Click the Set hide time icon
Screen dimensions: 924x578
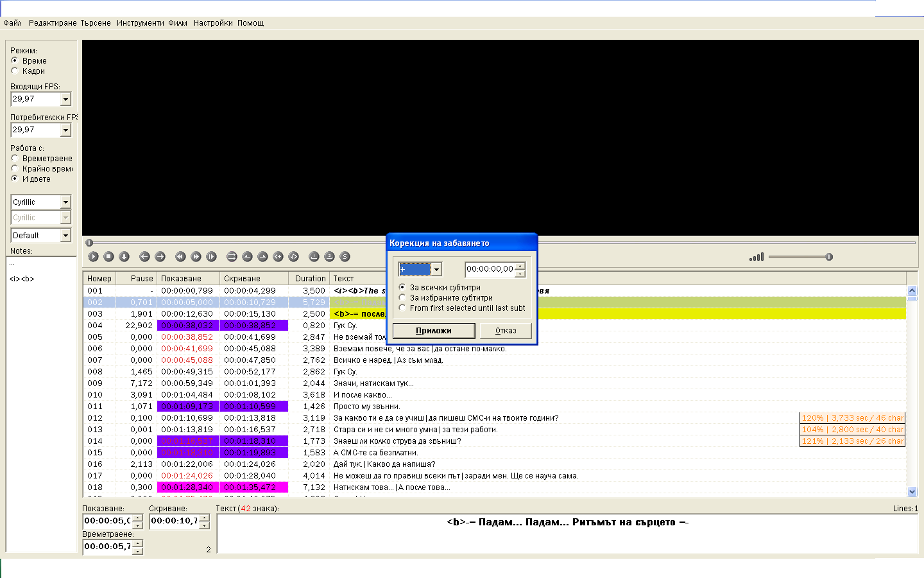click(263, 256)
